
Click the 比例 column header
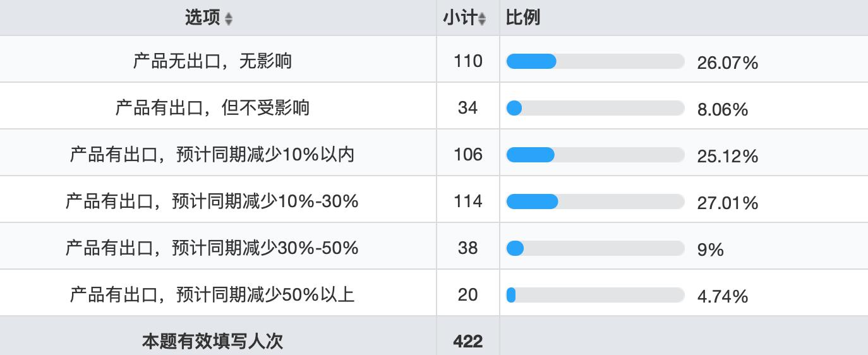pos(522,18)
